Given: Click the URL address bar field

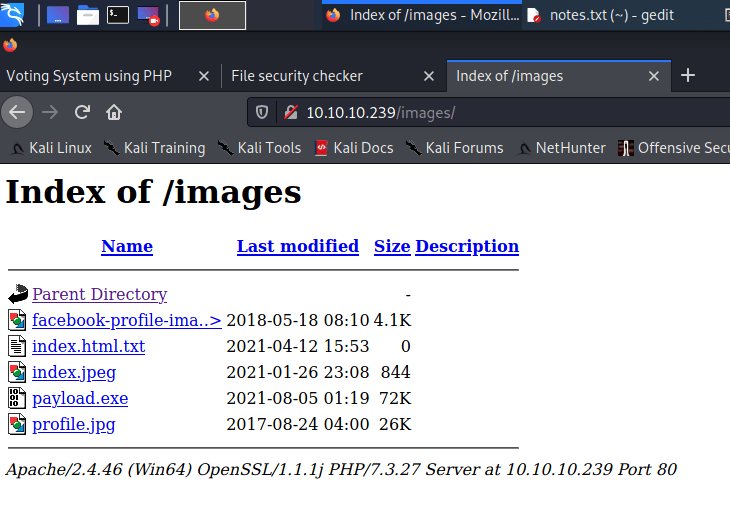Looking at the screenshot, I should [500, 112].
